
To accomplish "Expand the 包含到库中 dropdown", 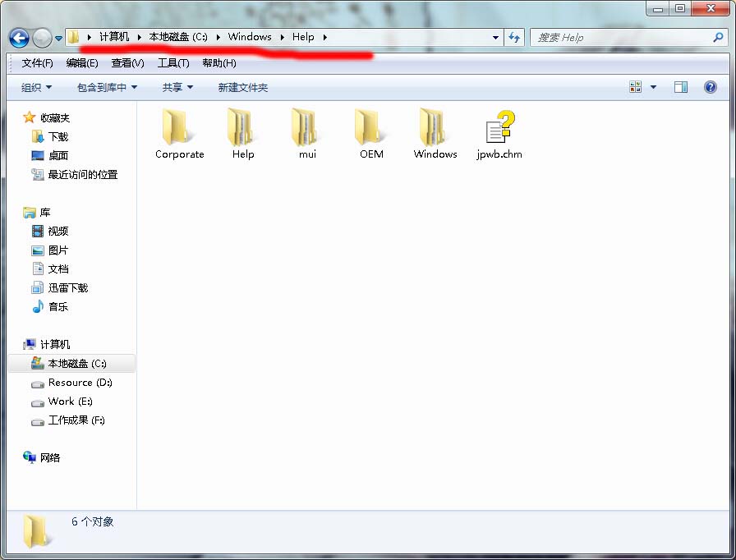I will (x=107, y=87).
